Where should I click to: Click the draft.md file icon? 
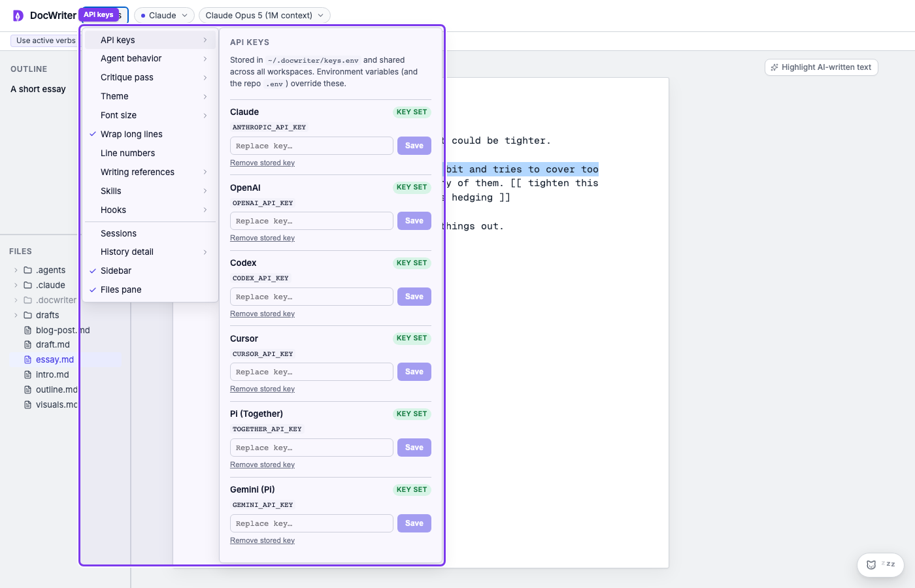(28, 344)
